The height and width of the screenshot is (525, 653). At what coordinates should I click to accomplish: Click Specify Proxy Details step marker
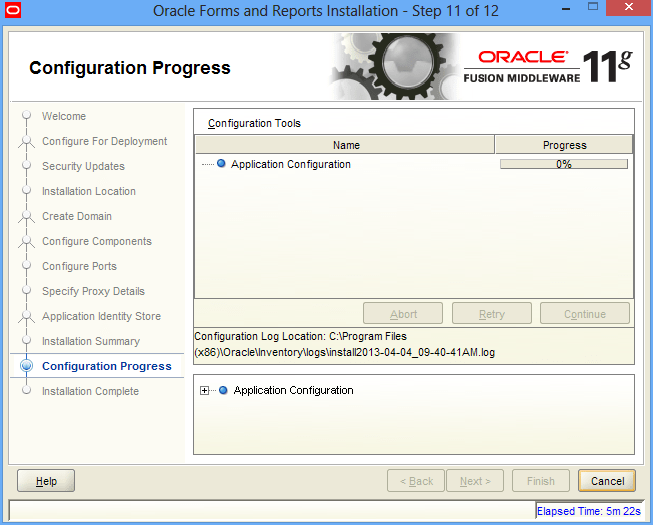pyautogui.click(x=27, y=290)
